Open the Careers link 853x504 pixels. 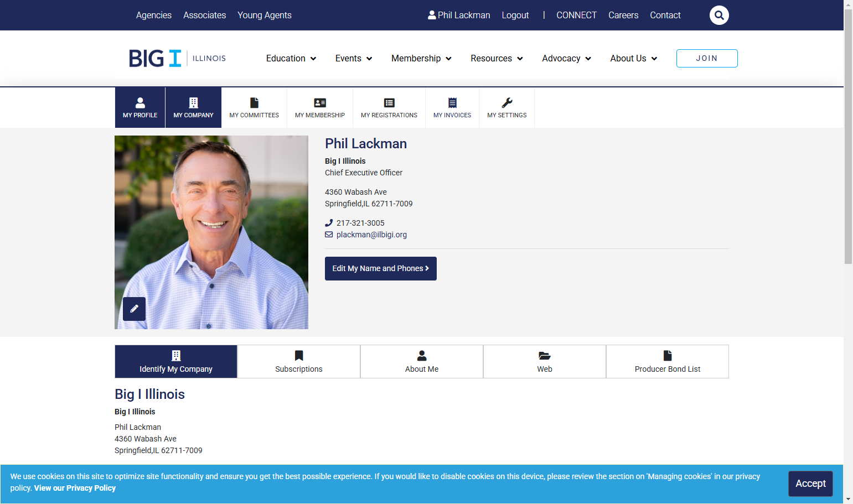point(623,15)
